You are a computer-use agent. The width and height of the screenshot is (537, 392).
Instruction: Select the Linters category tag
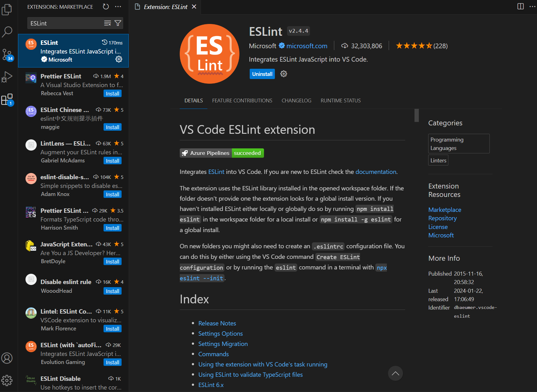tap(438, 161)
